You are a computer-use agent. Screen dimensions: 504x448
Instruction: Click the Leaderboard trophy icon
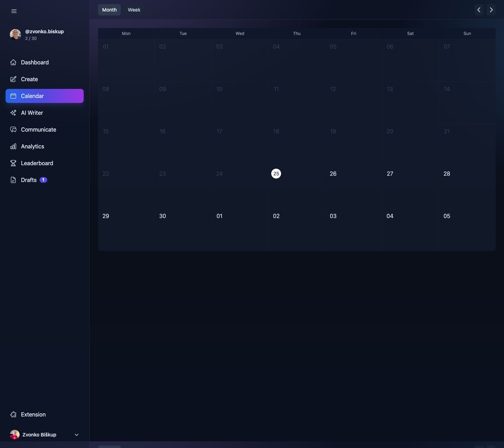(x=13, y=163)
